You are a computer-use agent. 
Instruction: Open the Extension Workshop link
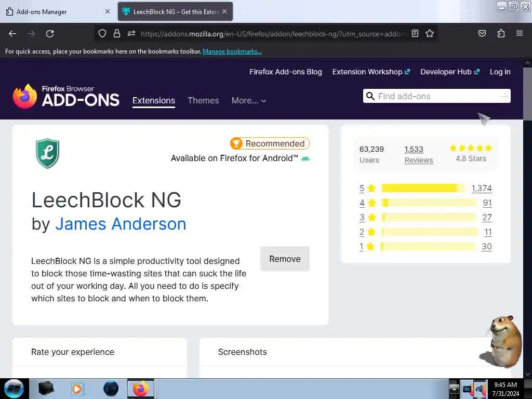coord(371,72)
